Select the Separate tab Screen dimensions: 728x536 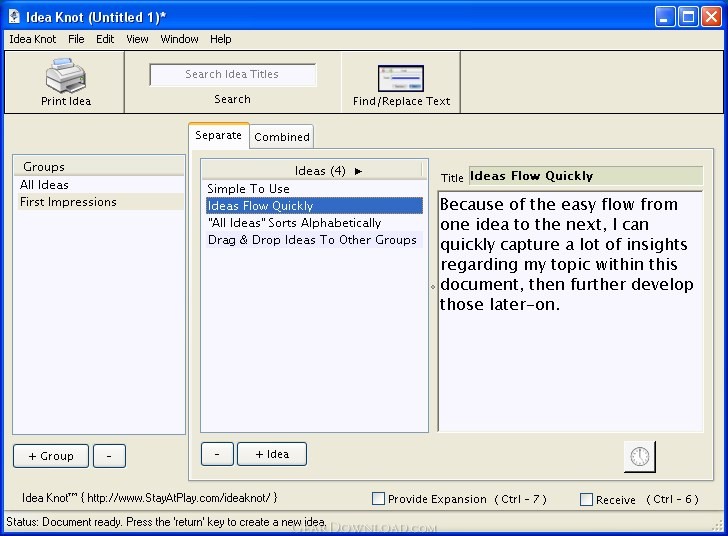pos(218,135)
